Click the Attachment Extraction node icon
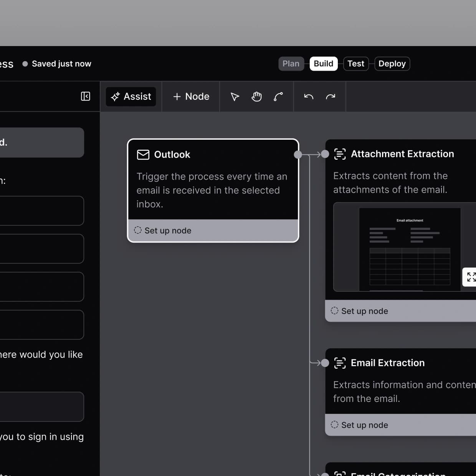 [x=340, y=154]
